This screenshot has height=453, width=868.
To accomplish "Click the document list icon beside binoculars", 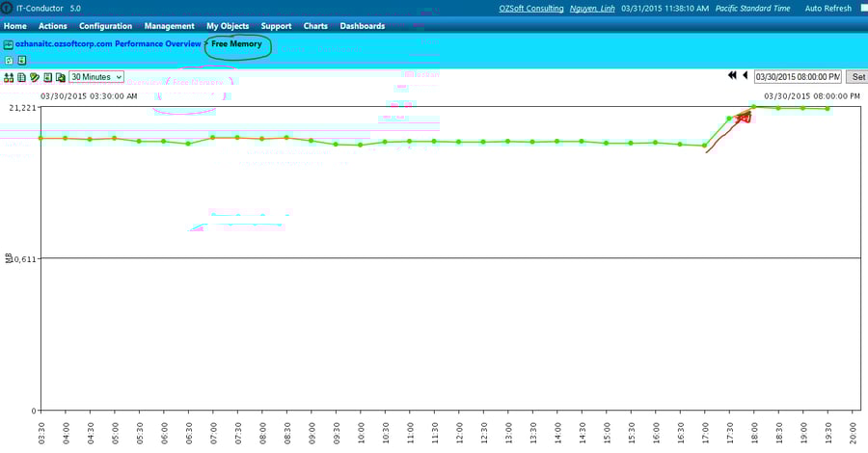I will pyautogui.click(x=21, y=77).
